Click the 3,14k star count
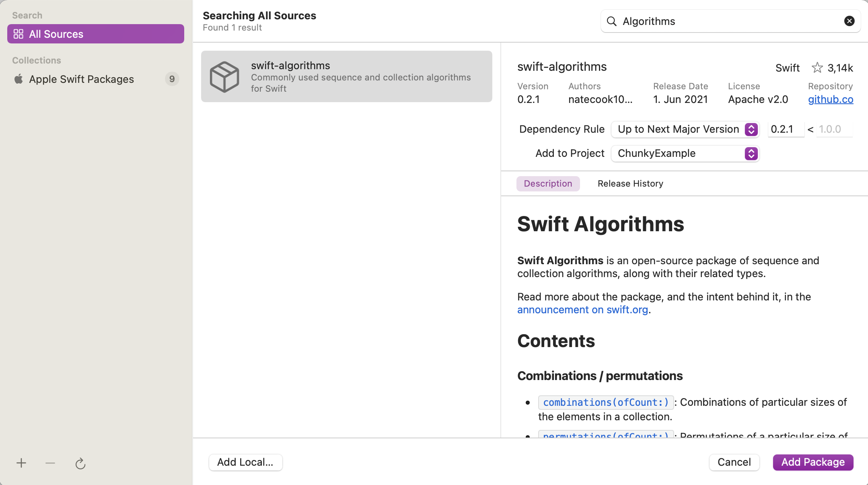The image size is (868, 485). tap(840, 68)
